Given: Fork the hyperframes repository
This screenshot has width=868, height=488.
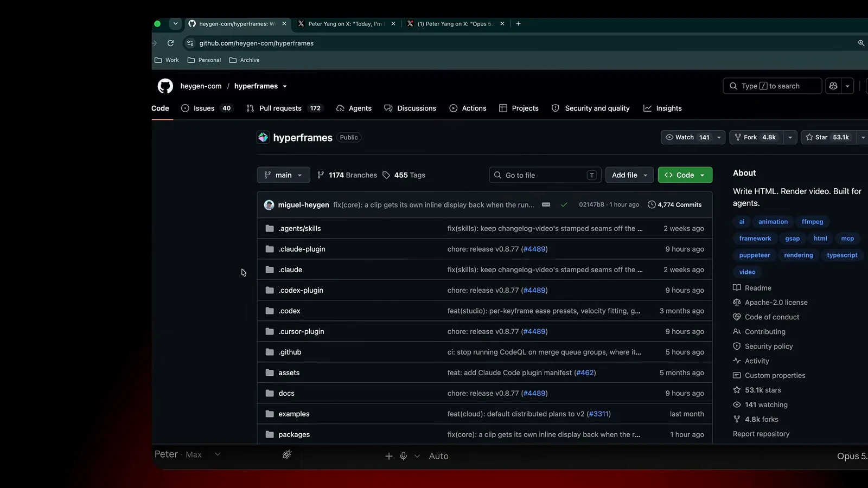Looking at the screenshot, I should point(756,138).
